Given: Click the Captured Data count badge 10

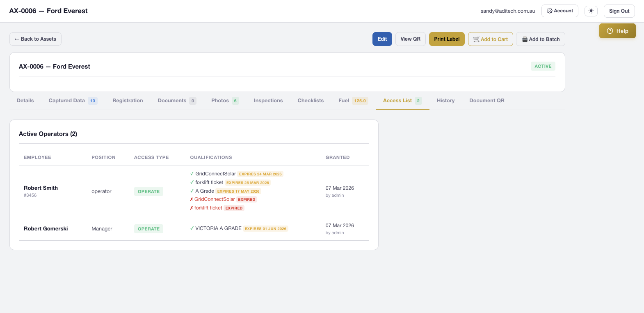Looking at the screenshot, I should (93, 101).
